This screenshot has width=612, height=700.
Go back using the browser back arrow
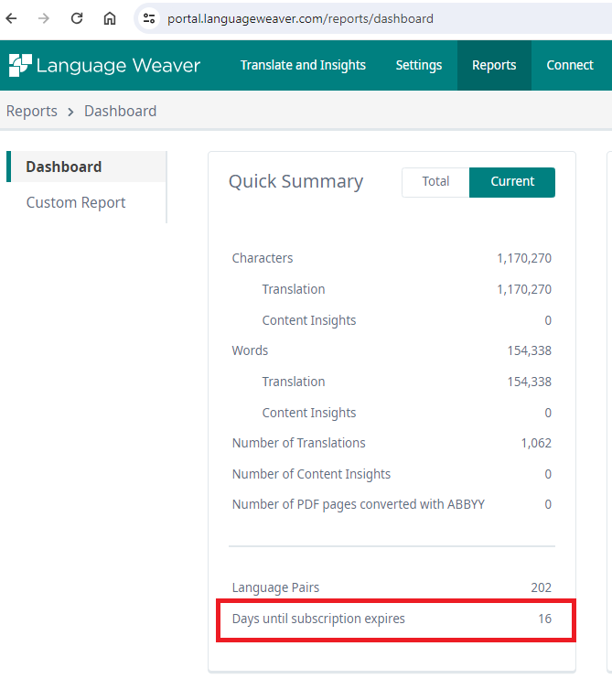point(12,18)
